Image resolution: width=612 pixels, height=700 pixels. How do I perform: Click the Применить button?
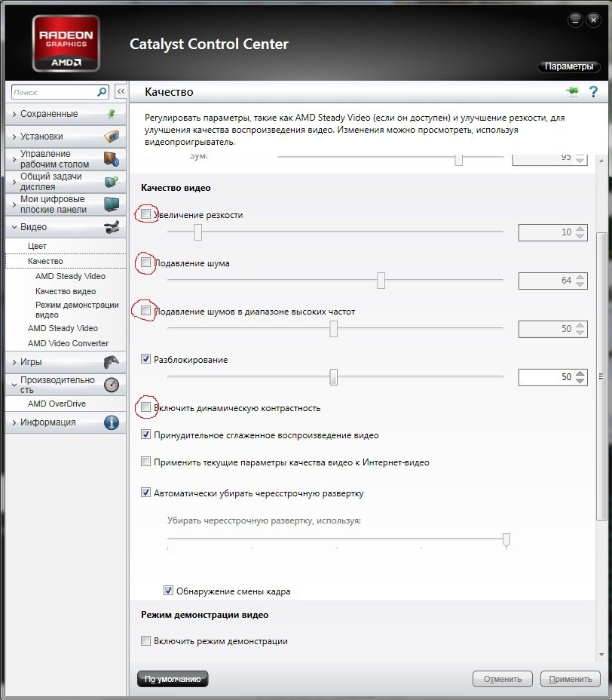coord(570,679)
